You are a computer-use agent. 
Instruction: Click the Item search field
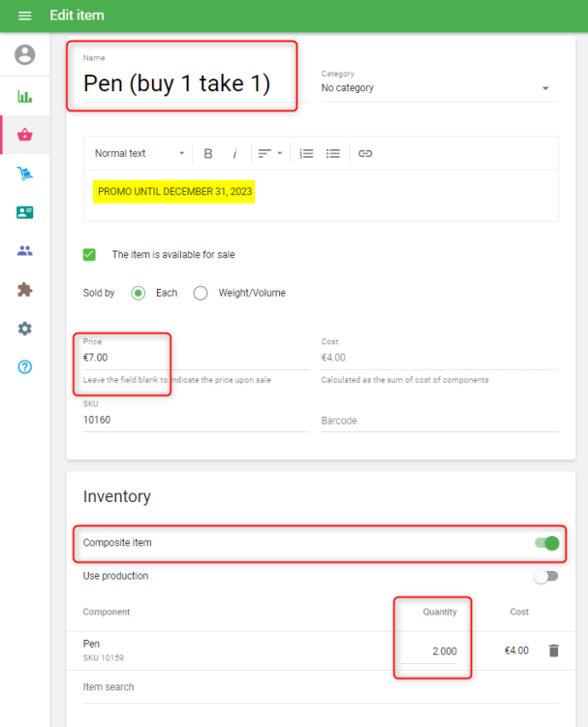pyautogui.click(x=320, y=687)
